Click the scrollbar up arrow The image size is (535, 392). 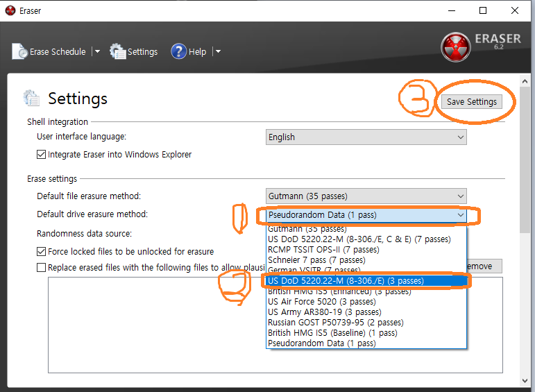pyautogui.click(x=525, y=81)
